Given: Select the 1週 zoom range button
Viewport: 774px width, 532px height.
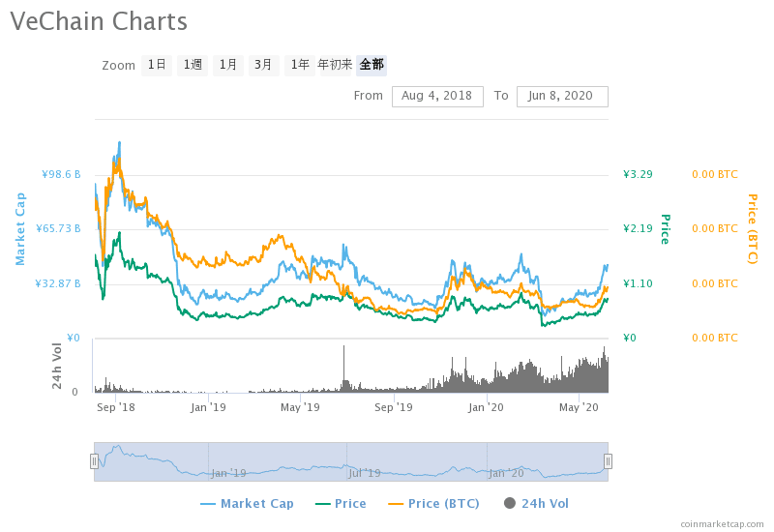Looking at the screenshot, I should coord(192,65).
